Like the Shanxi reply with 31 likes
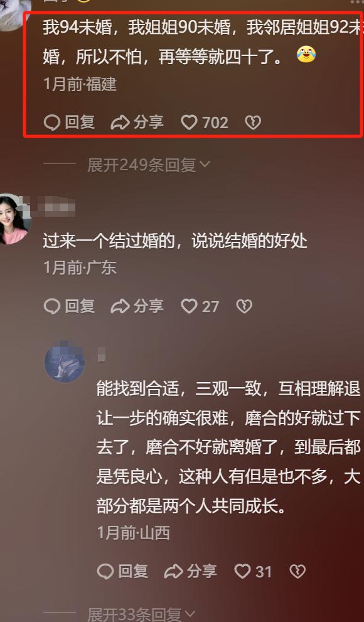 point(253,571)
